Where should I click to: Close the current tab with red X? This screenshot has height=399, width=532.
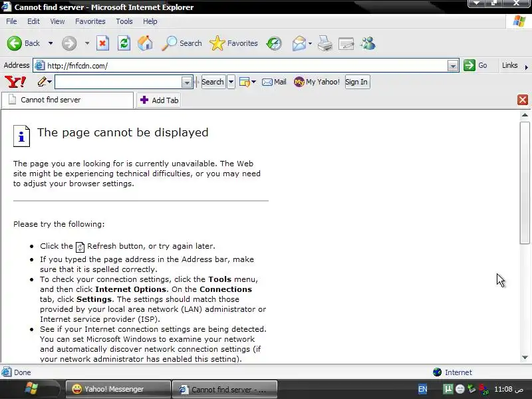[523, 100]
